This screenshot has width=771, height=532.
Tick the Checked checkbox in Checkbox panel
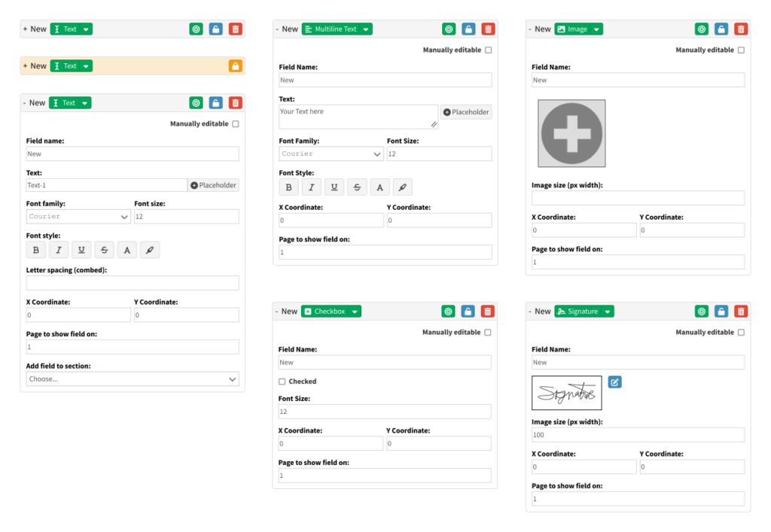pos(282,382)
